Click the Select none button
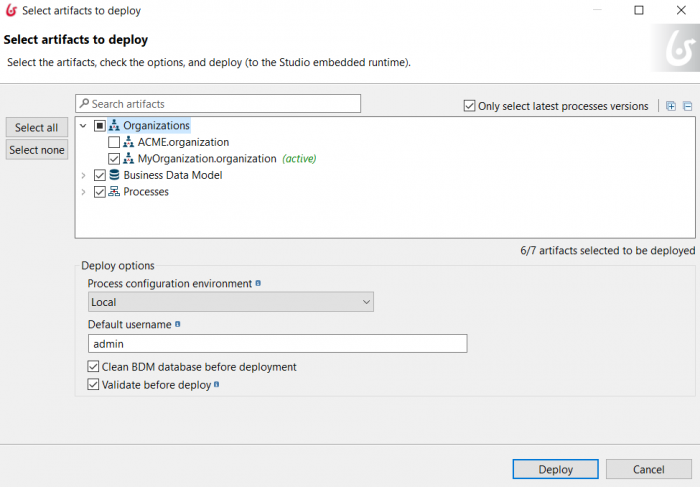700x487 pixels. click(37, 150)
